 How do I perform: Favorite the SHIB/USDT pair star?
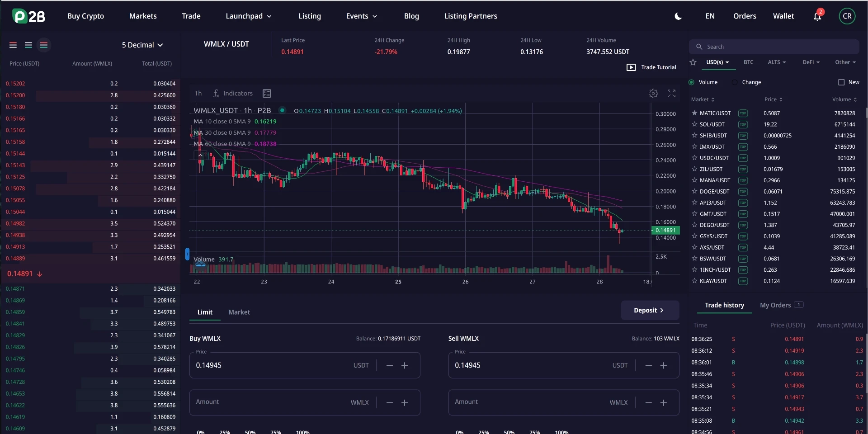coord(694,136)
